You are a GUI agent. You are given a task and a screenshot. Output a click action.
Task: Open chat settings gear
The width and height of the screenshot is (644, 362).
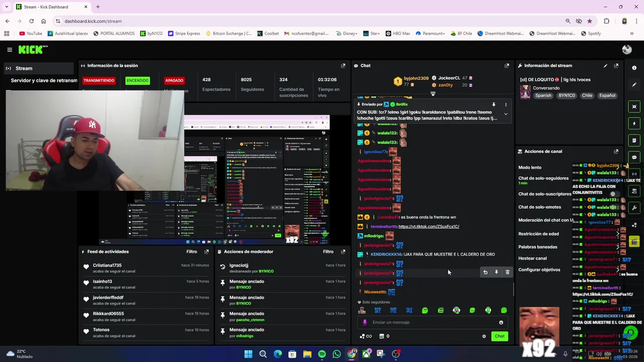click(484, 336)
